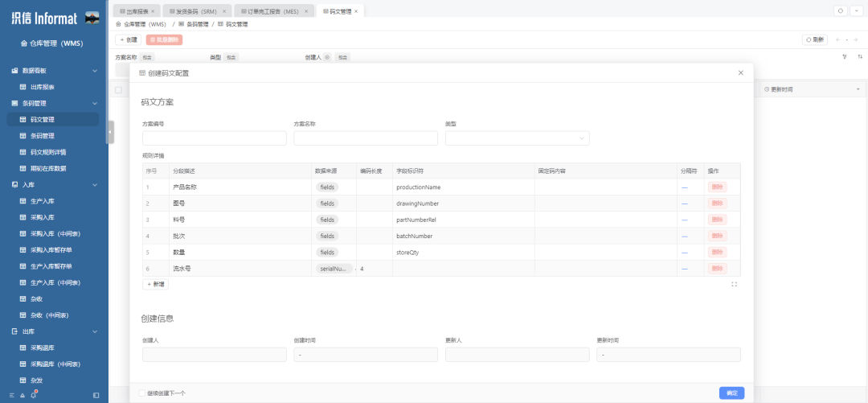Open the 类型 dropdown in the dialog

(517, 138)
